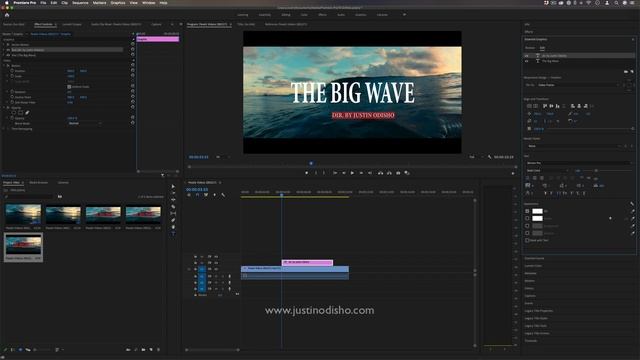Expand Time Remapping section
640x360 pixels.
coord(4,129)
